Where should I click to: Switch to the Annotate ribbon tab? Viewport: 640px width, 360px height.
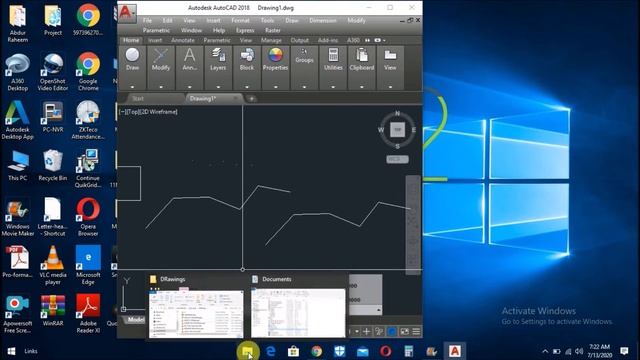pos(183,40)
